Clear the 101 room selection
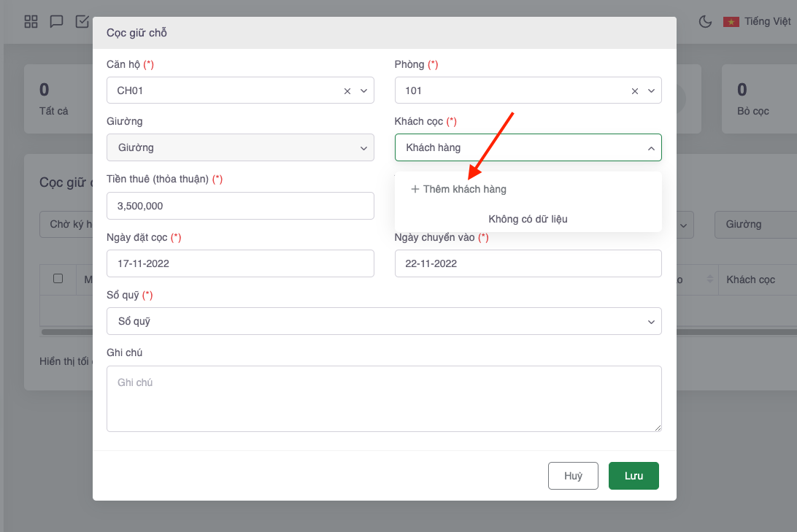The height and width of the screenshot is (532, 797). (635, 91)
